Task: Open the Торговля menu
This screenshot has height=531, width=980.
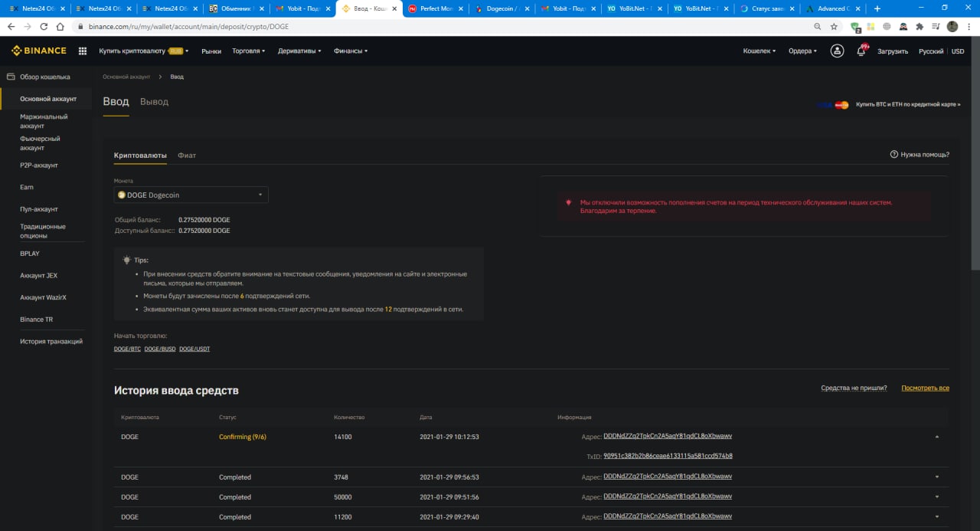Action: 249,51
